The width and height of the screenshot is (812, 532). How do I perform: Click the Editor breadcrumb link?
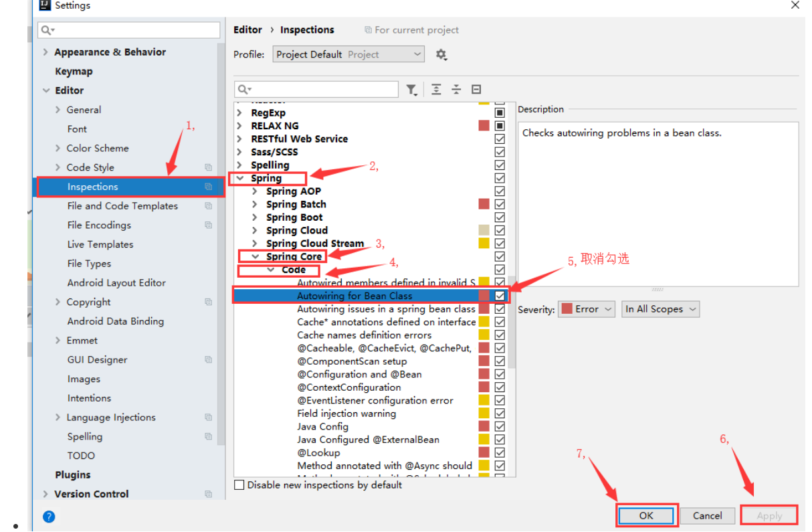click(247, 30)
